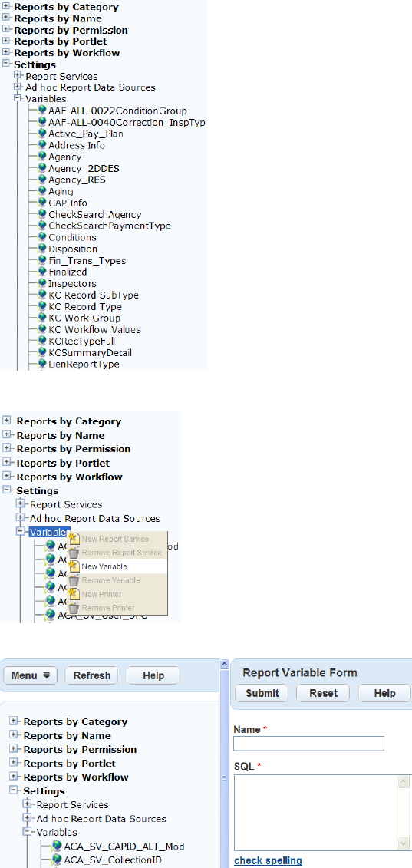The image size is (412, 868).
Task: Click the Refresh button
Action: click(x=92, y=675)
